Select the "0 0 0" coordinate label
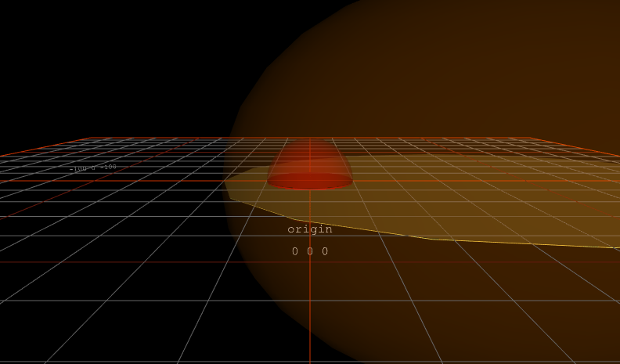This screenshot has width=620, height=364. click(310, 251)
